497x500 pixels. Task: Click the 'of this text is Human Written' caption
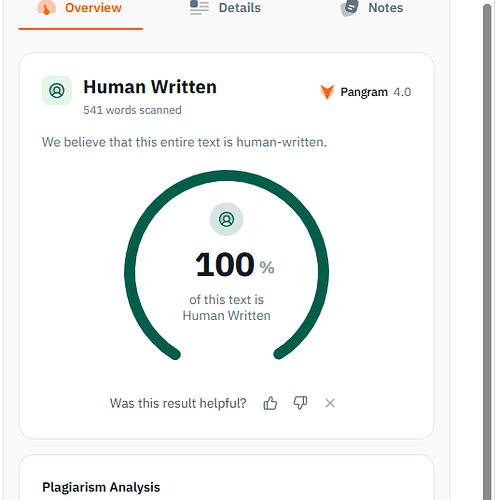pos(226,308)
